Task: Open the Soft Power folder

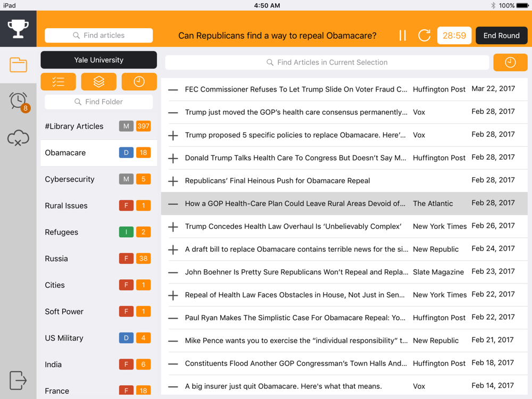Action: tap(99, 311)
